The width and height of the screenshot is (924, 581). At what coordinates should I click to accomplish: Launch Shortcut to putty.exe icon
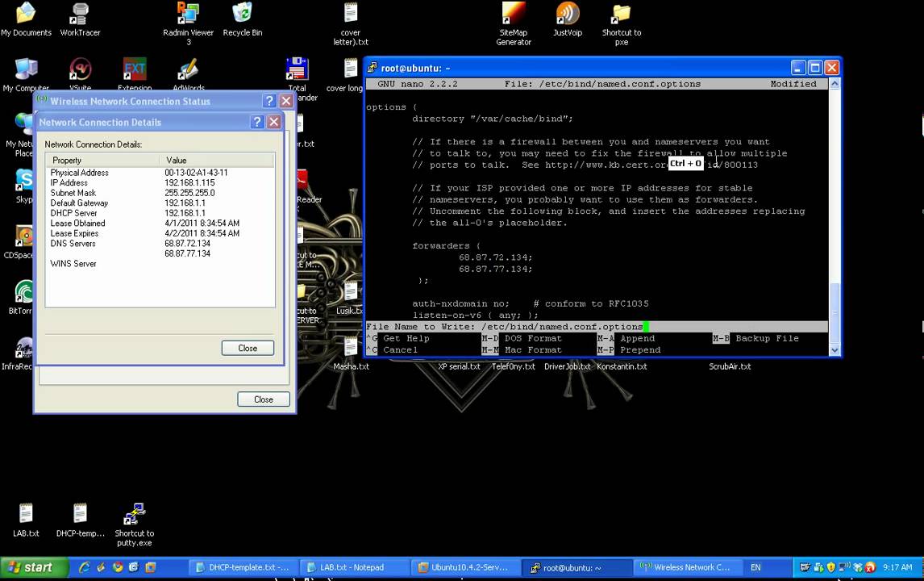click(135, 524)
